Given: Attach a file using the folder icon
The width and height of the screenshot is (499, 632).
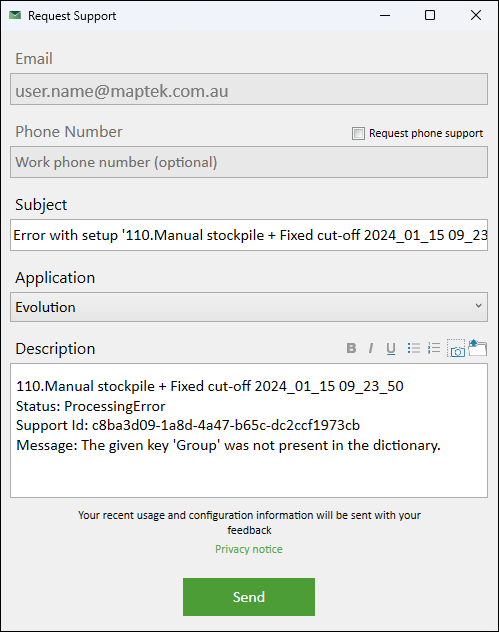Looking at the screenshot, I should [x=478, y=347].
